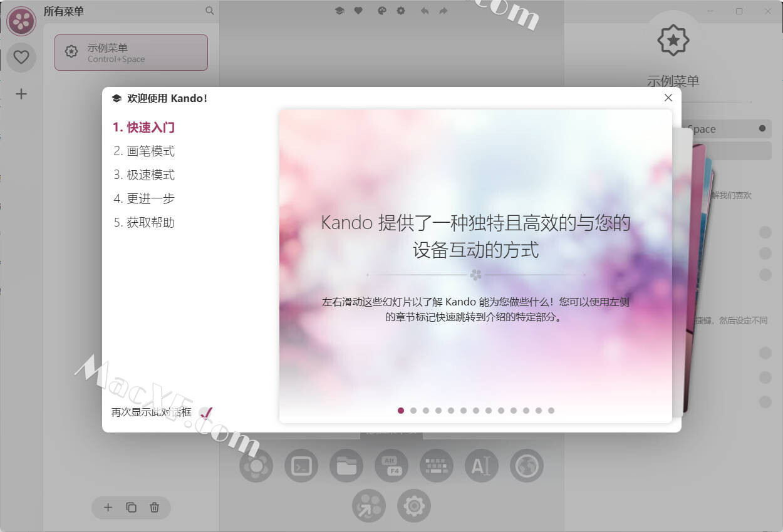Click the heart favorites icon in left sidebar
The image size is (783, 532).
pos(21,58)
